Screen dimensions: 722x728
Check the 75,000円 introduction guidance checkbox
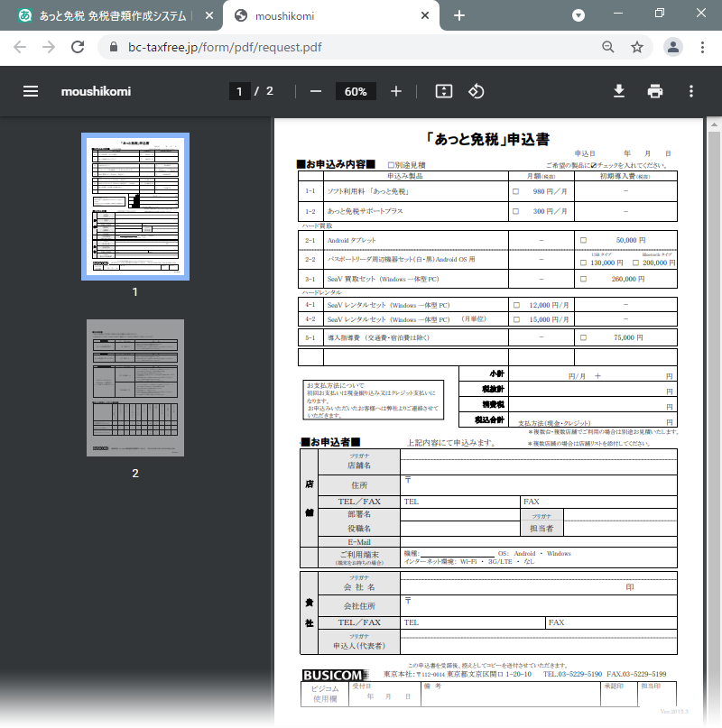583,337
